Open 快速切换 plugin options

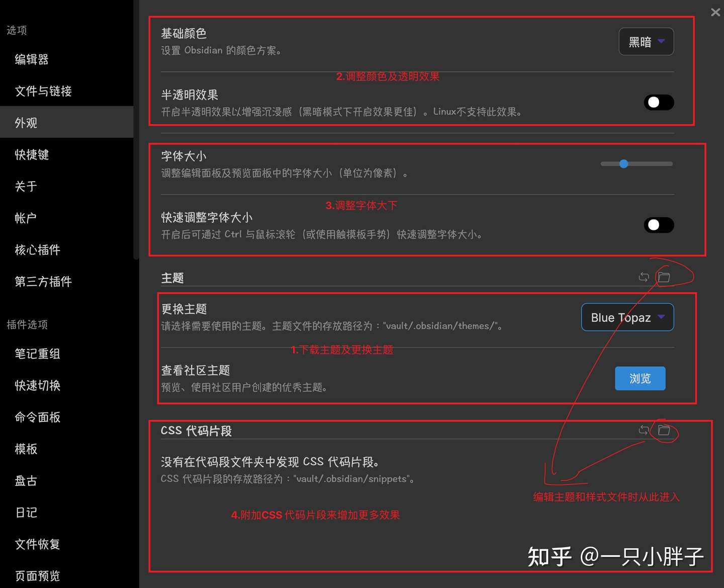(67, 385)
